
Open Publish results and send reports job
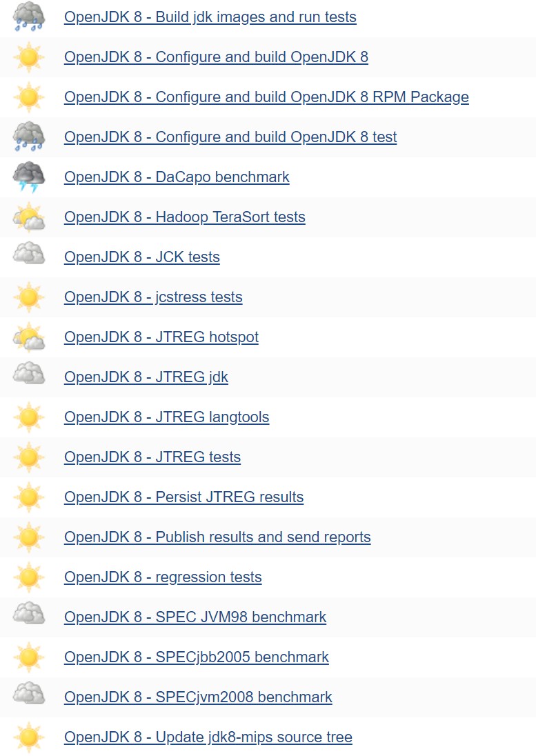pyautogui.click(x=217, y=537)
